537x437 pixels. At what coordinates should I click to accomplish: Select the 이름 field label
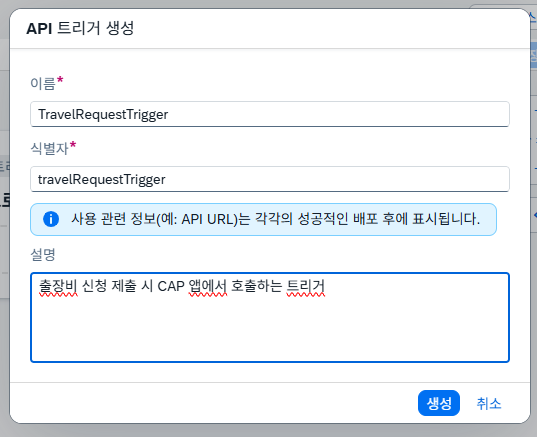pyautogui.click(x=43, y=83)
